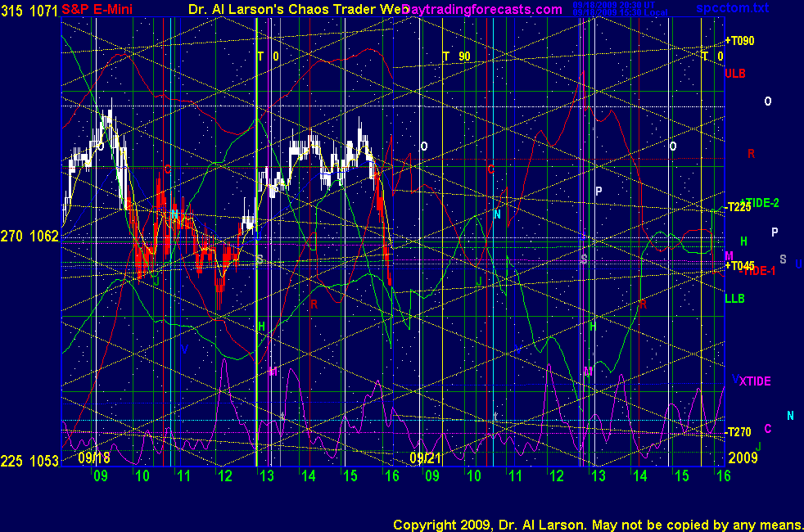The image size is (804, 532).
Task: Click the 2009 year label
Action: coord(743,458)
